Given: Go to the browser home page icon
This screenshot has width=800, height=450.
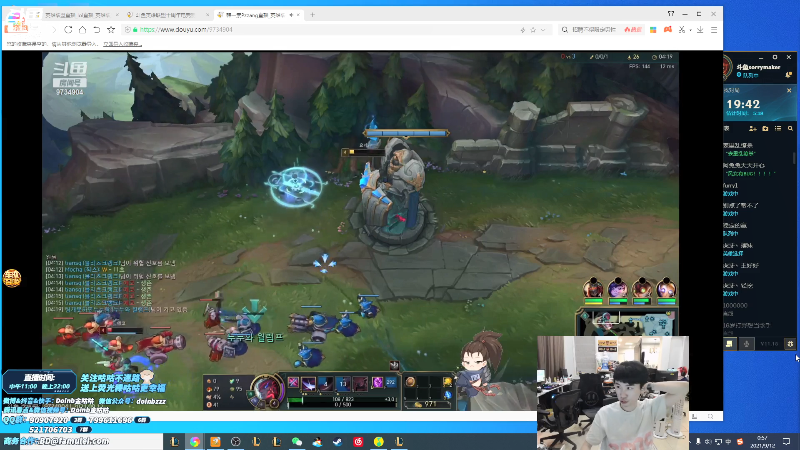Looking at the screenshot, I should click(82, 30).
